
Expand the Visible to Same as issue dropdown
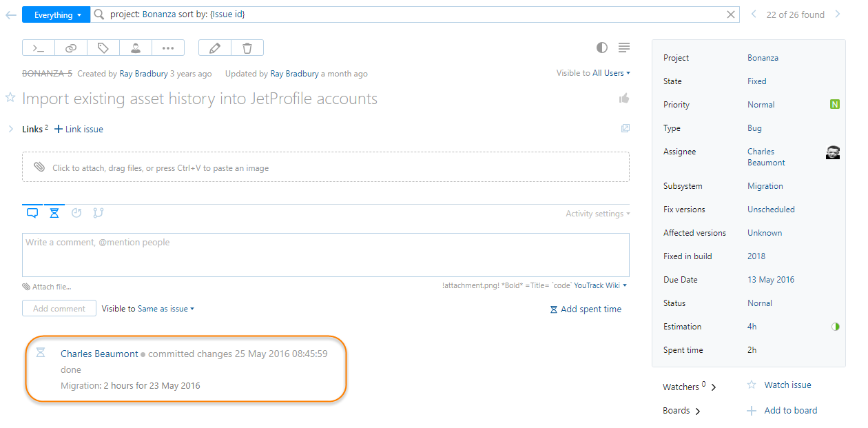coord(147,308)
